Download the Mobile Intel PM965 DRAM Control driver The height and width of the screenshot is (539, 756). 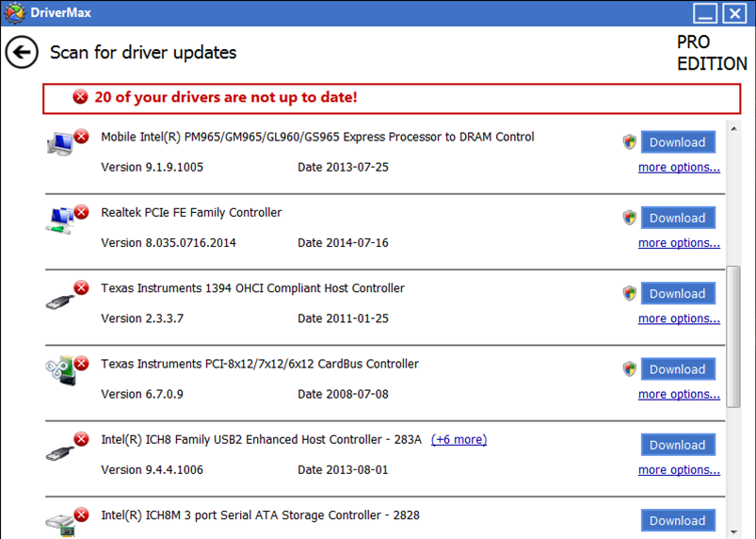[x=678, y=142]
